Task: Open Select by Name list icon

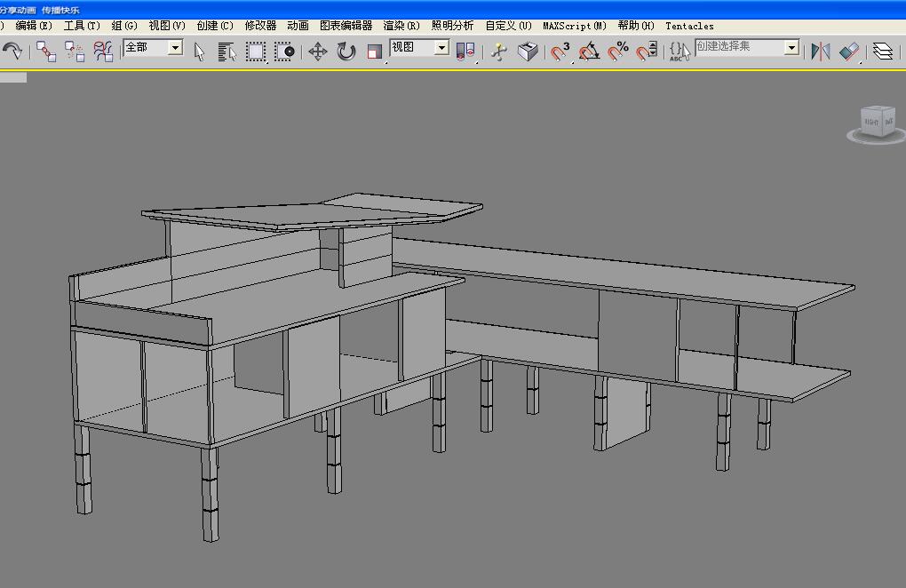Action: pos(227,52)
